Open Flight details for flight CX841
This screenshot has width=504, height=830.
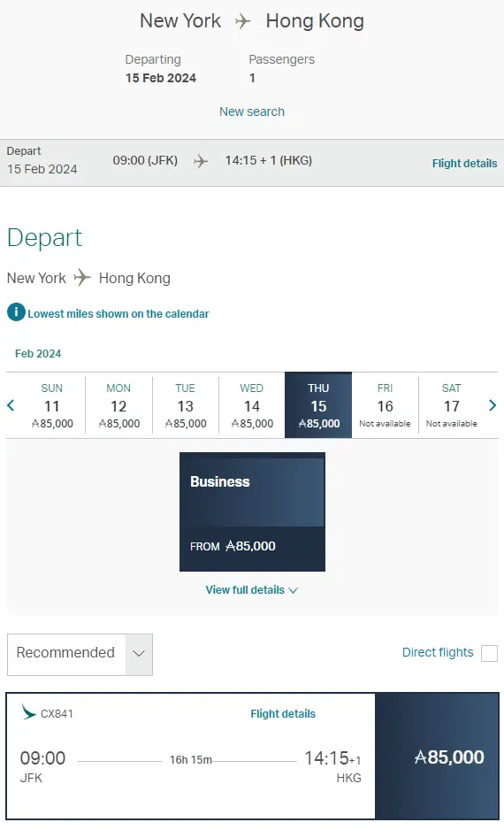click(283, 713)
